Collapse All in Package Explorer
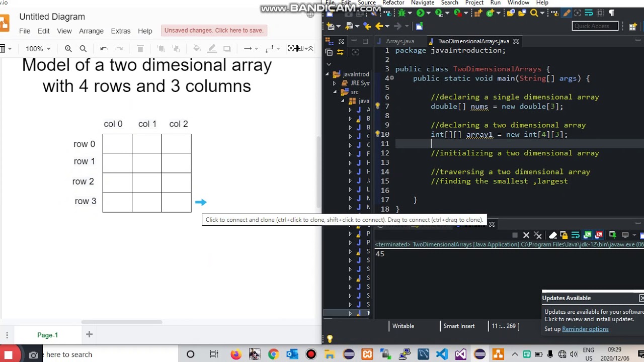Viewport: 644px width, 362px height. pos(329,52)
